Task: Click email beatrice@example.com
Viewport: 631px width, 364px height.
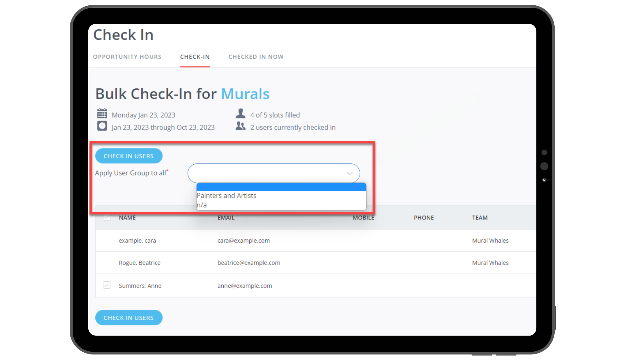Action: point(249,263)
